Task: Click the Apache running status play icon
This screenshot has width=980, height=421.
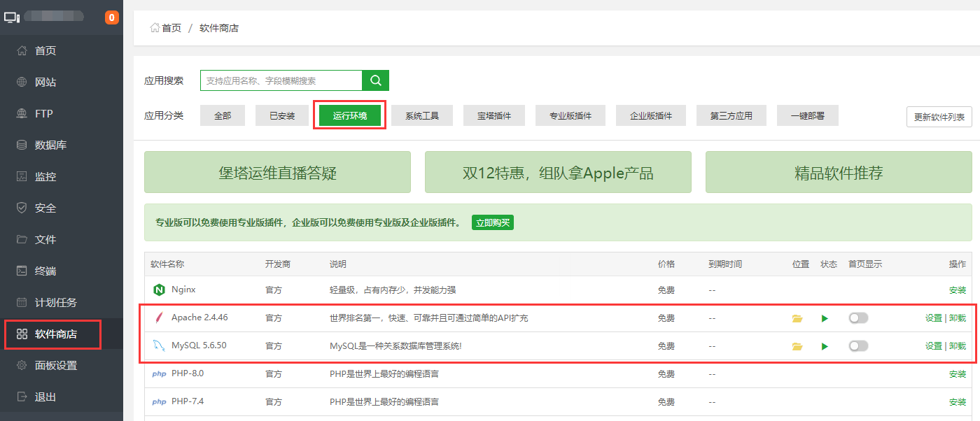Action: 825,318
